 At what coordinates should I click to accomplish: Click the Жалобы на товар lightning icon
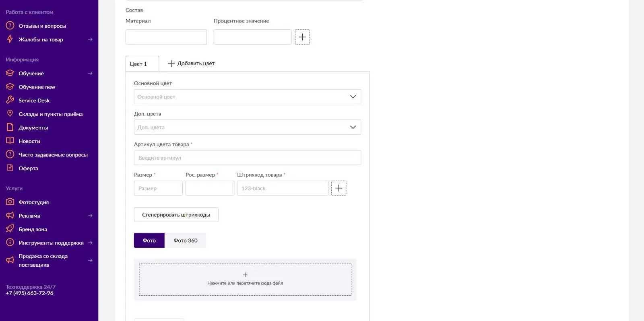[10, 39]
